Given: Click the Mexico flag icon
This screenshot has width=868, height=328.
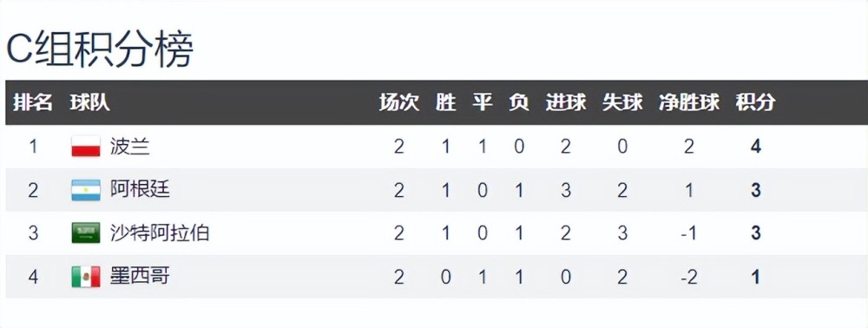Looking at the screenshot, I should [x=86, y=277].
